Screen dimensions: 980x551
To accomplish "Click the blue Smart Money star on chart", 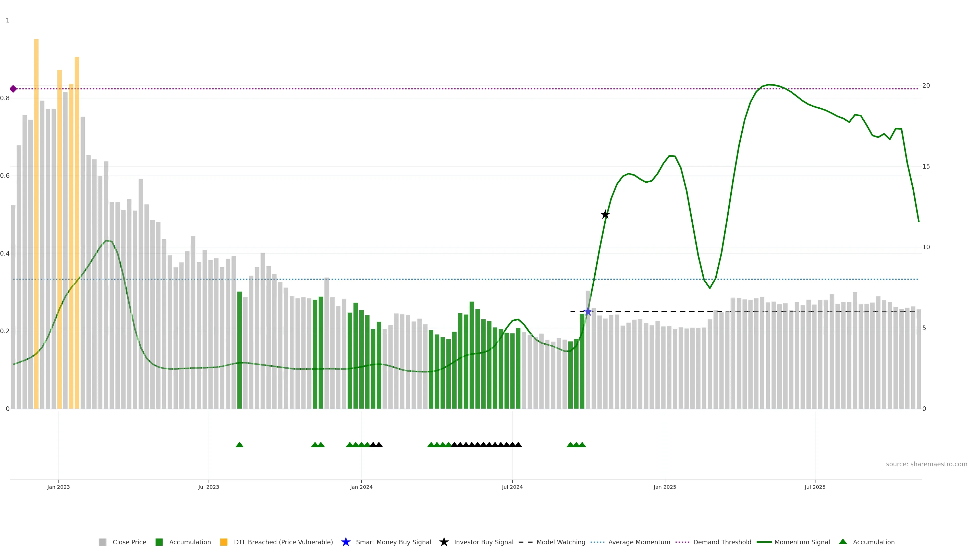I will coord(588,312).
